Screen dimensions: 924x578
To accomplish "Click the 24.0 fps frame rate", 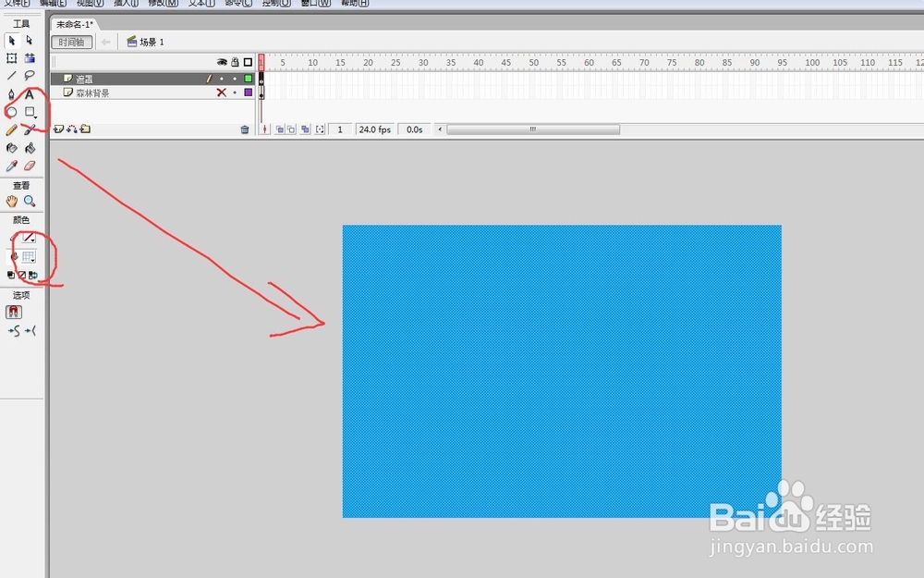I will coord(375,129).
